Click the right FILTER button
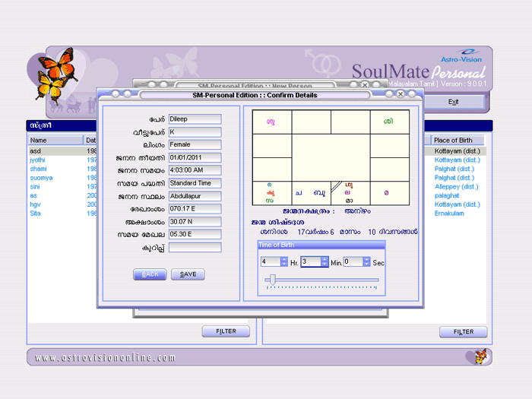This screenshot has width=532, height=399. 464,332
